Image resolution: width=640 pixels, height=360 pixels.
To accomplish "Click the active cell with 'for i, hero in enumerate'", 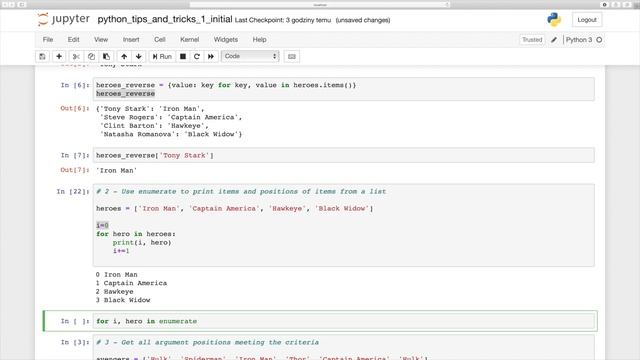I will (343, 321).
